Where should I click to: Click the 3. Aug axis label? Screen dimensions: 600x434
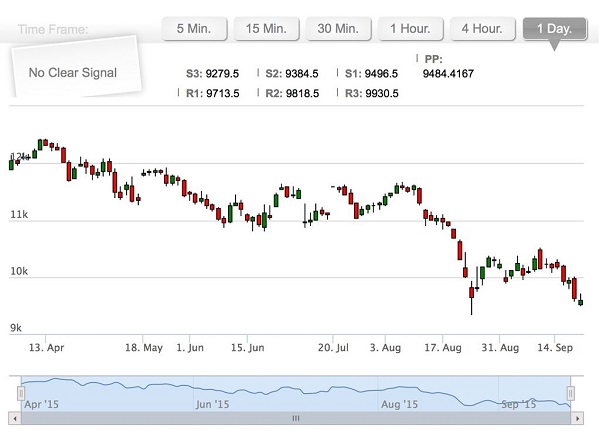pos(385,348)
